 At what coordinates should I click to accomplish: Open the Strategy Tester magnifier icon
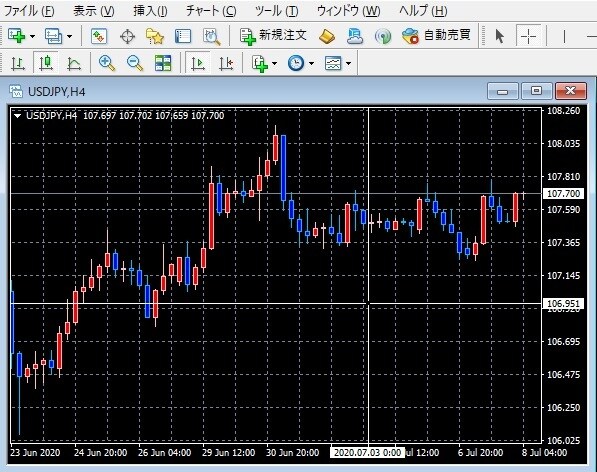coord(212,37)
